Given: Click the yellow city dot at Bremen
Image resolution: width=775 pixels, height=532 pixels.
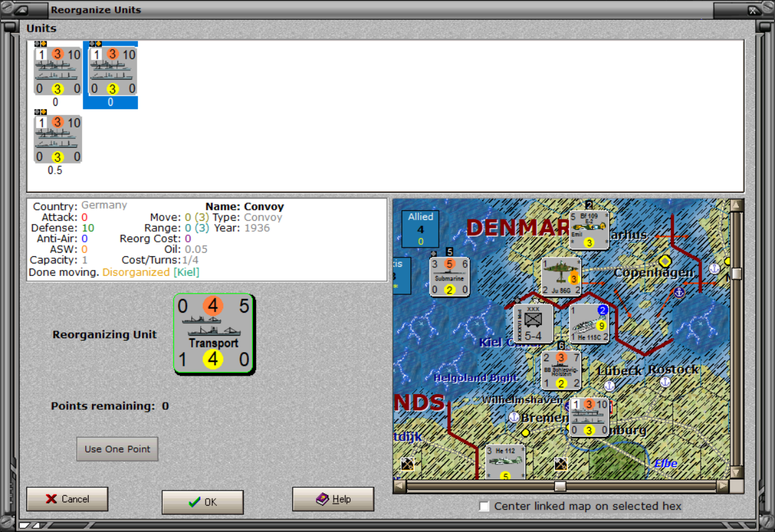Looking at the screenshot, I should coord(525,433).
